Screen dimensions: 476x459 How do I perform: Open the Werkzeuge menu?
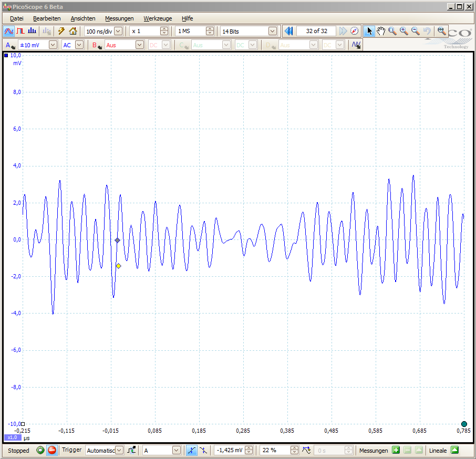(x=158, y=18)
